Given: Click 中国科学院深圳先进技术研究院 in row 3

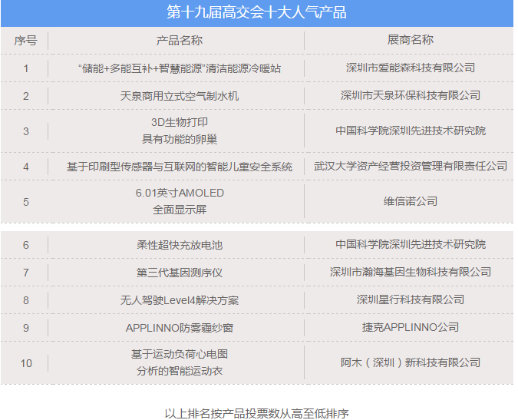Looking at the screenshot, I should 411,131.
